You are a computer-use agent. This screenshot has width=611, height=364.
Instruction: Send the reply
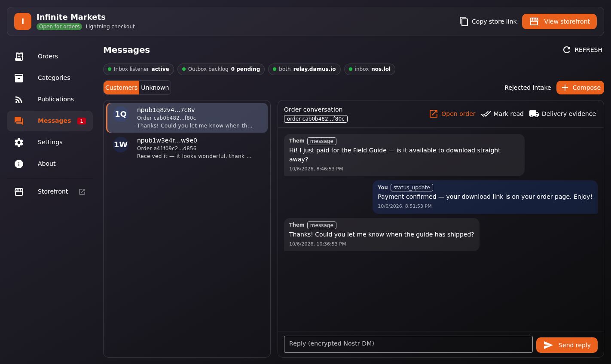[x=567, y=345]
